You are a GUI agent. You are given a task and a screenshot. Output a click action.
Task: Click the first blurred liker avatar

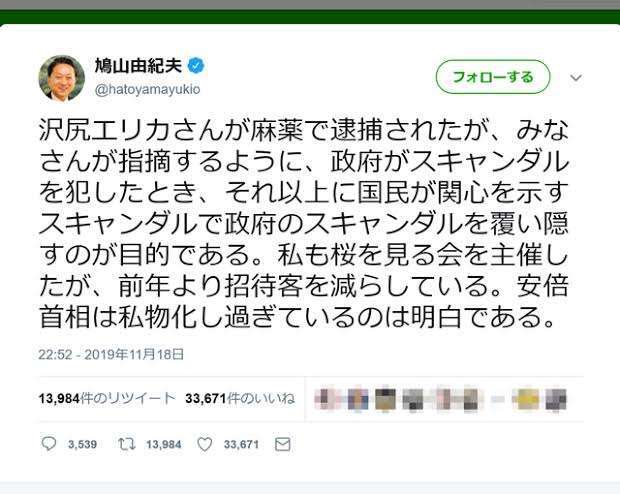[x=325, y=399]
